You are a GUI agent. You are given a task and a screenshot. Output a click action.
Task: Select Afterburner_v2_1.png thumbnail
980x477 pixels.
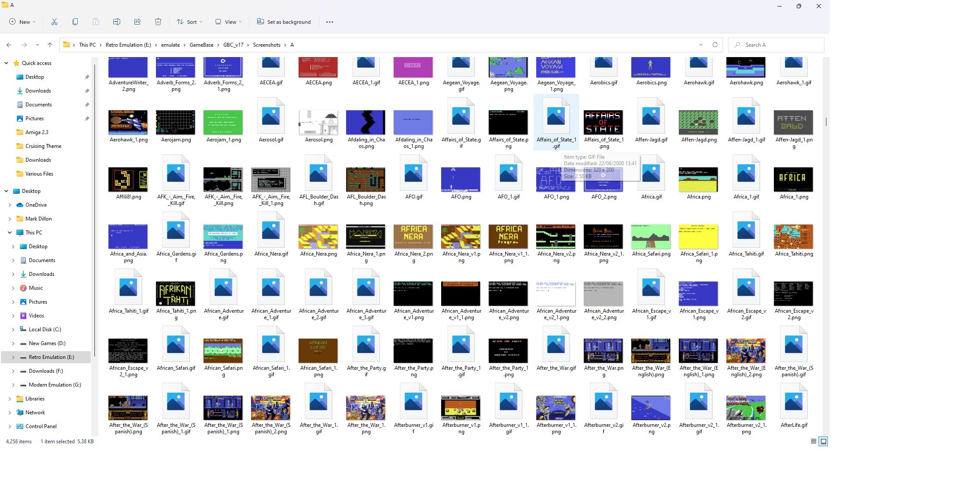(x=746, y=408)
